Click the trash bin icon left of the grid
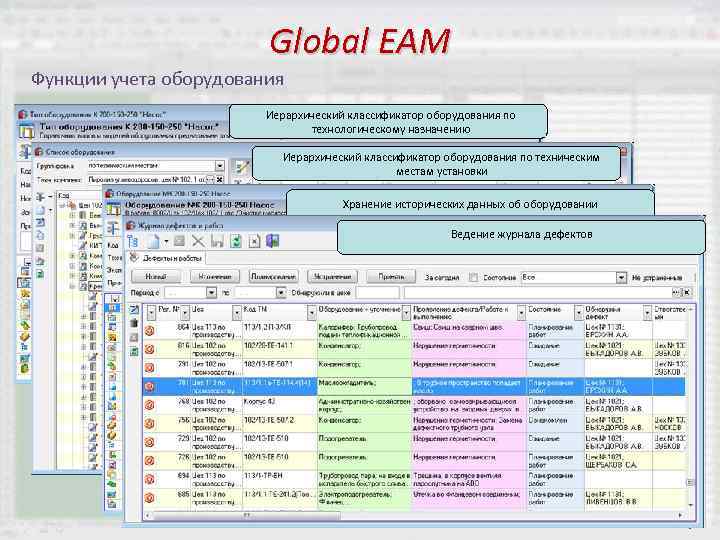720x540 pixels. 134,323
